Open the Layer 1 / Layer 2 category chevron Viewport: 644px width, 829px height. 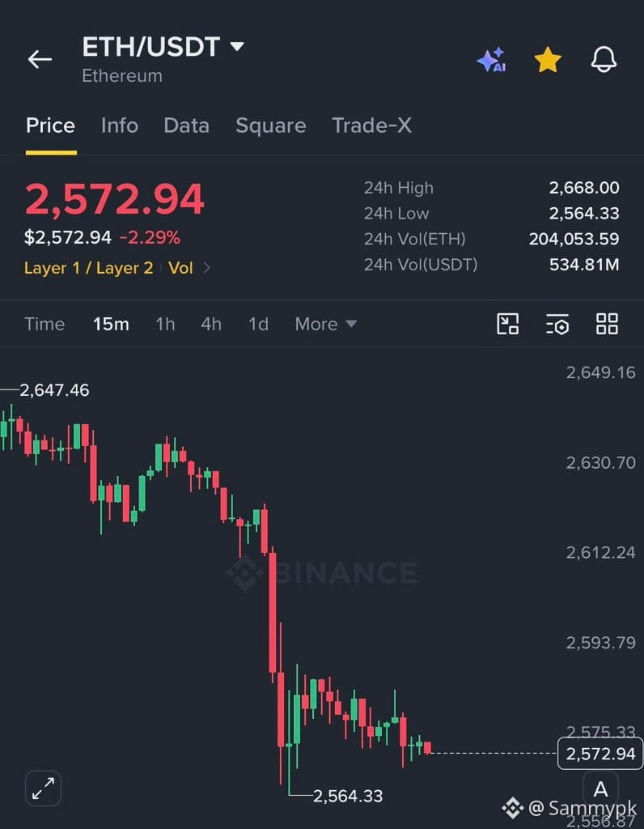(x=207, y=268)
